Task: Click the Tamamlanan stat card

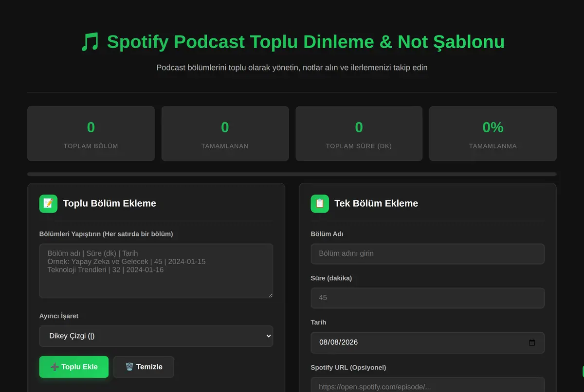Action: [x=225, y=134]
